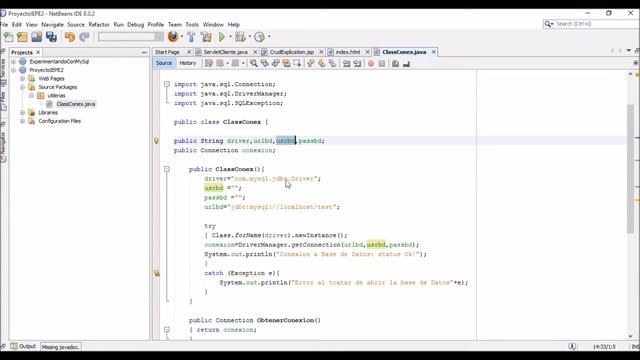Screen dimensions: 640x360
Task: Switch to the CrudExplication.jsp tab
Action: pyautogui.click(x=292, y=52)
